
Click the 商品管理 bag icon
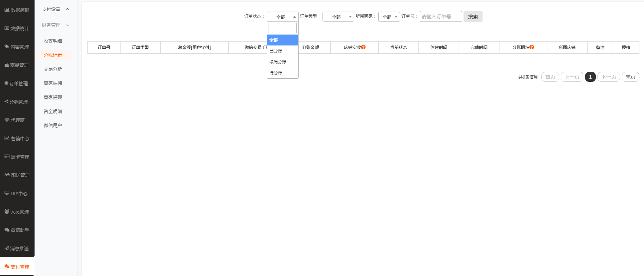click(x=7, y=65)
